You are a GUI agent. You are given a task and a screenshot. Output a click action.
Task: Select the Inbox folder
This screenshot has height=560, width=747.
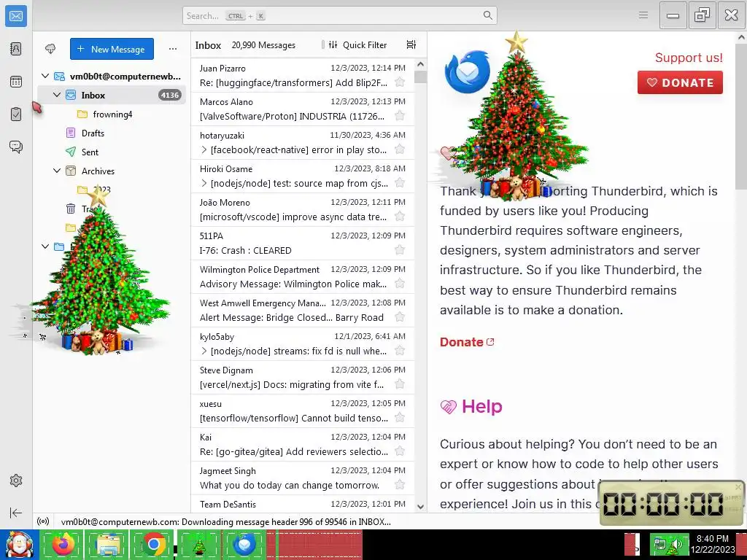pyautogui.click(x=112, y=95)
